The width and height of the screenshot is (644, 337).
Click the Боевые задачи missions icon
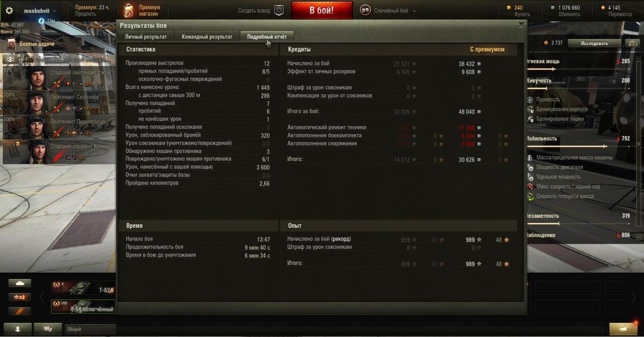click(11, 44)
